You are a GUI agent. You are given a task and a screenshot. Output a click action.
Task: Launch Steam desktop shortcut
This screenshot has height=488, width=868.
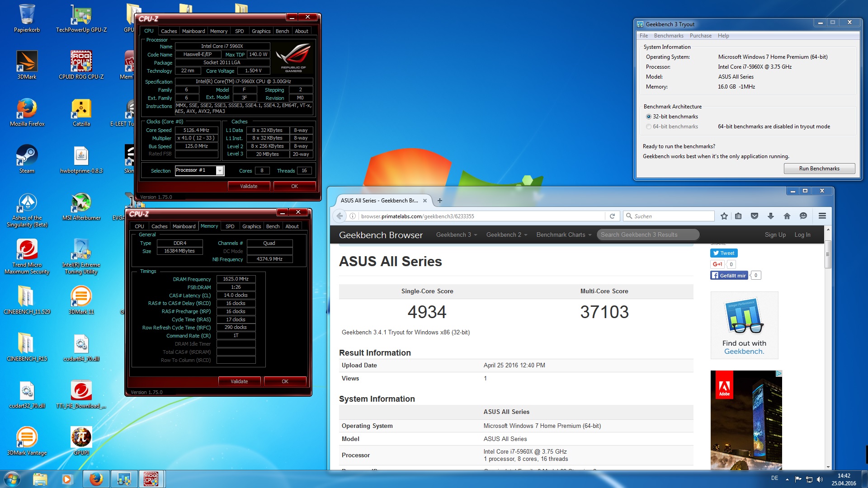coord(27,159)
